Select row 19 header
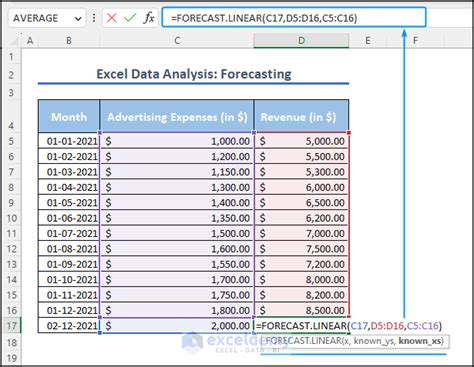Screen dimensions: 474x367 [x=11, y=358]
